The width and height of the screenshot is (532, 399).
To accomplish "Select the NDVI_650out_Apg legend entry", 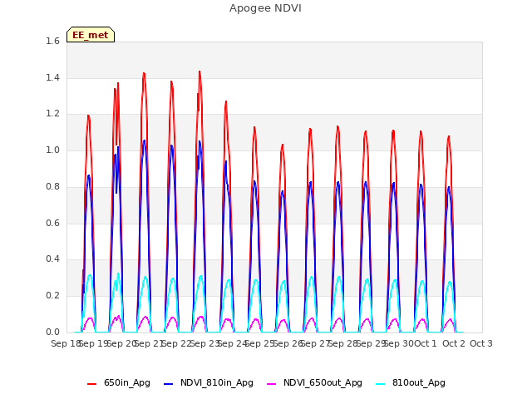I will [x=314, y=382].
